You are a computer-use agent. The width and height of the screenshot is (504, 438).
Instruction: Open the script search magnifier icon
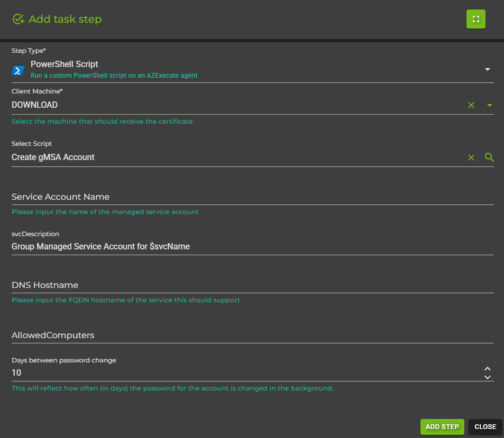pyautogui.click(x=489, y=157)
